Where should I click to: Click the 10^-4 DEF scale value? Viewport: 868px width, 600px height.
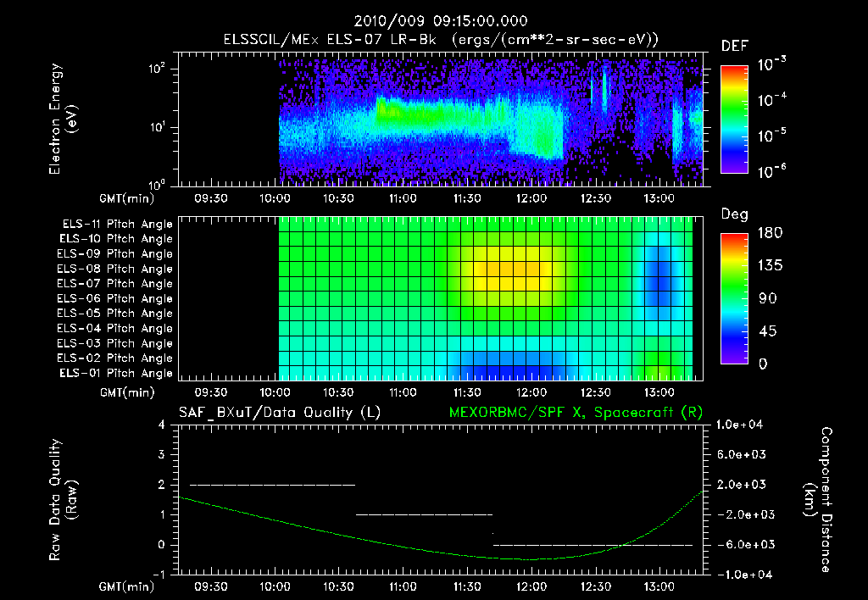(771, 100)
